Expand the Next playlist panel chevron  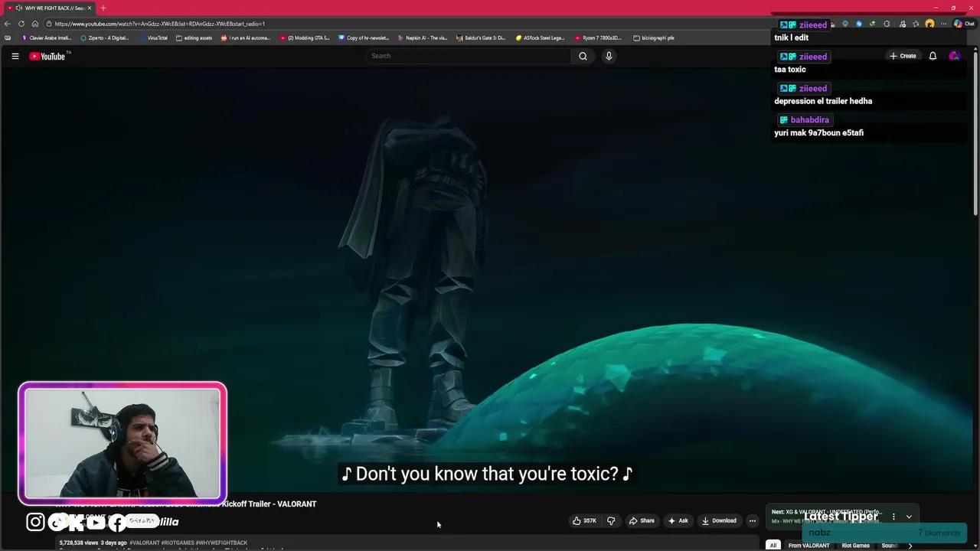tap(909, 517)
